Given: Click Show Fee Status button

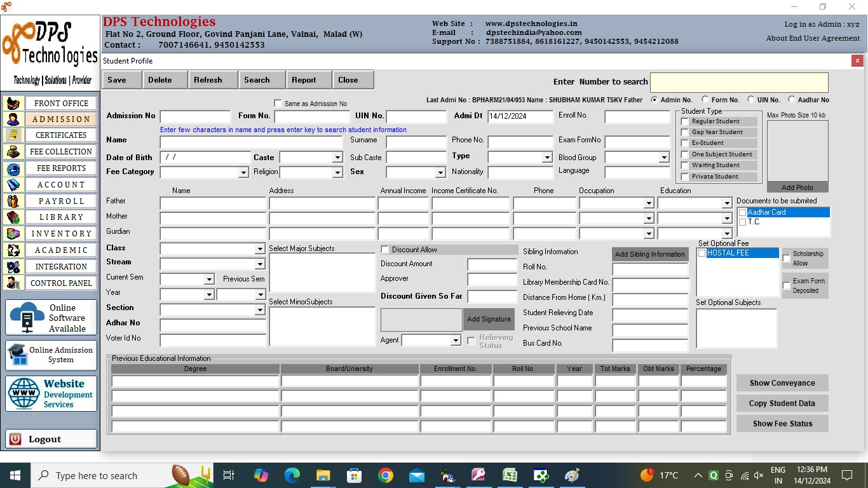Looking at the screenshot, I should [x=782, y=424].
